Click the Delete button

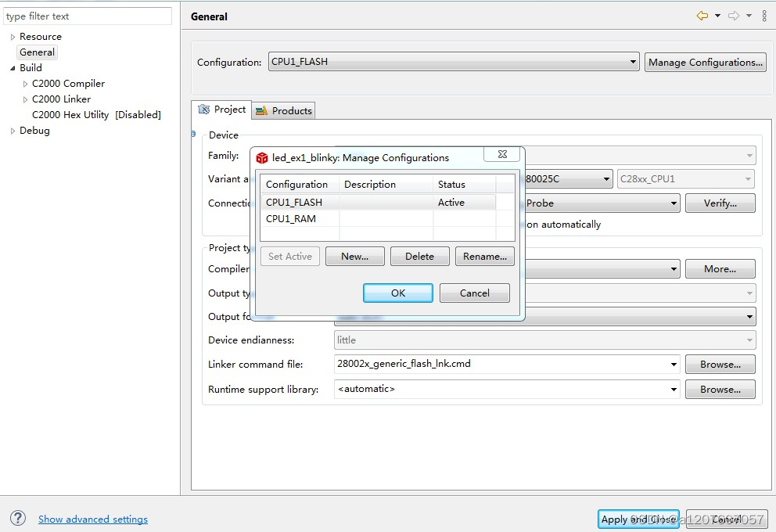[x=419, y=257]
